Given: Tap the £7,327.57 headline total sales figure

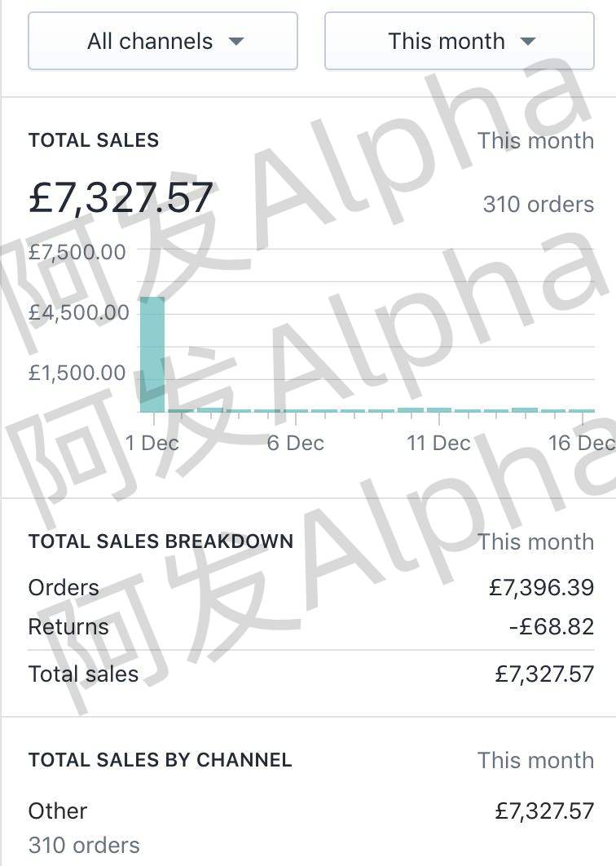Looking at the screenshot, I should (x=121, y=198).
